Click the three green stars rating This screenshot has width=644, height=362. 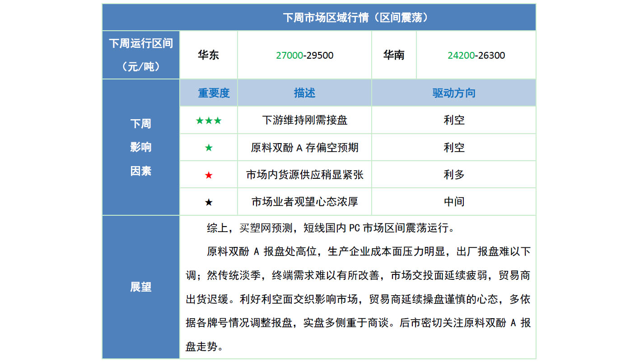pyautogui.click(x=209, y=121)
